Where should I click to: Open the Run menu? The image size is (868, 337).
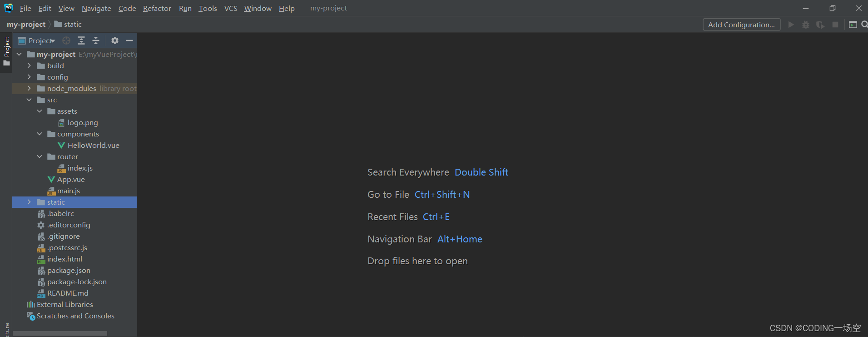pyautogui.click(x=185, y=8)
